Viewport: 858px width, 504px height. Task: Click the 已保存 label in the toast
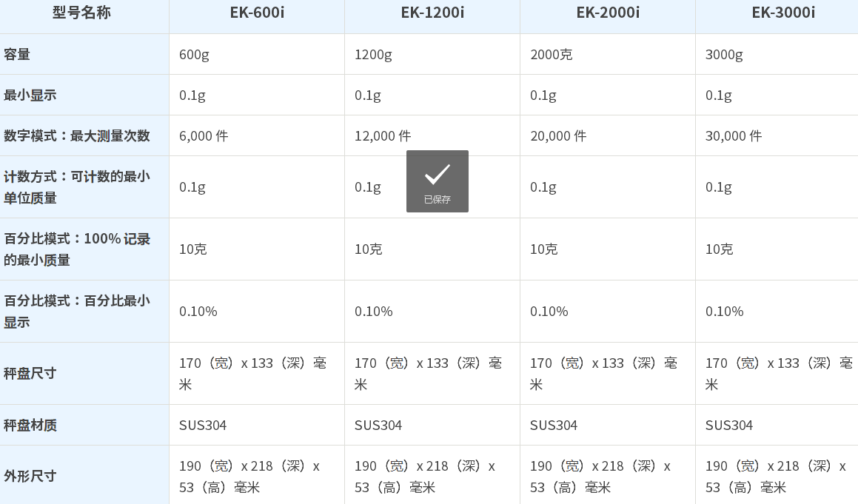pyautogui.click(x=437, y=199)
